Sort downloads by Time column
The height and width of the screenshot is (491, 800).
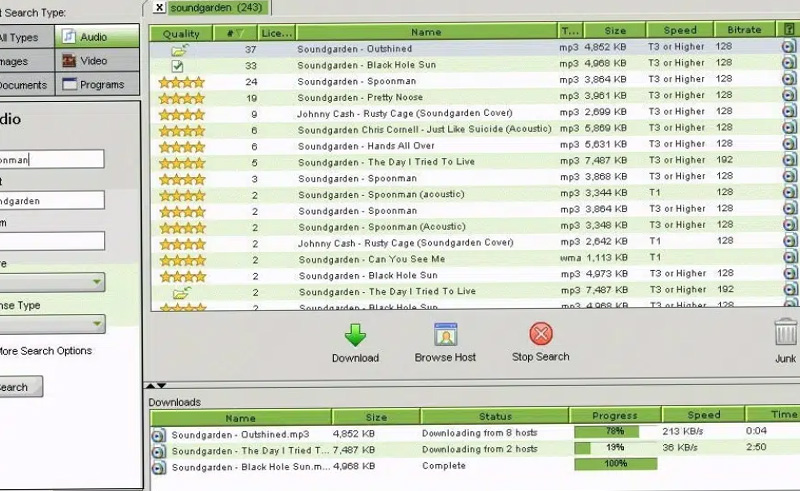coord(773,414)
